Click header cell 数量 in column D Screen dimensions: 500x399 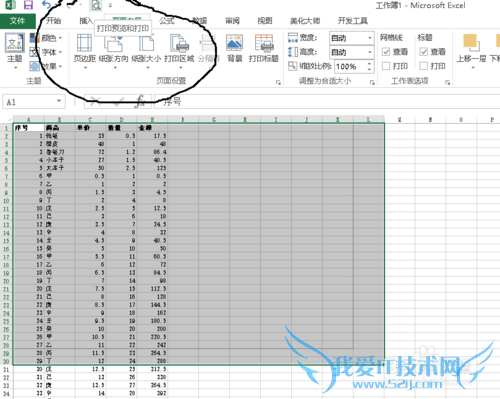pos(121,128)
